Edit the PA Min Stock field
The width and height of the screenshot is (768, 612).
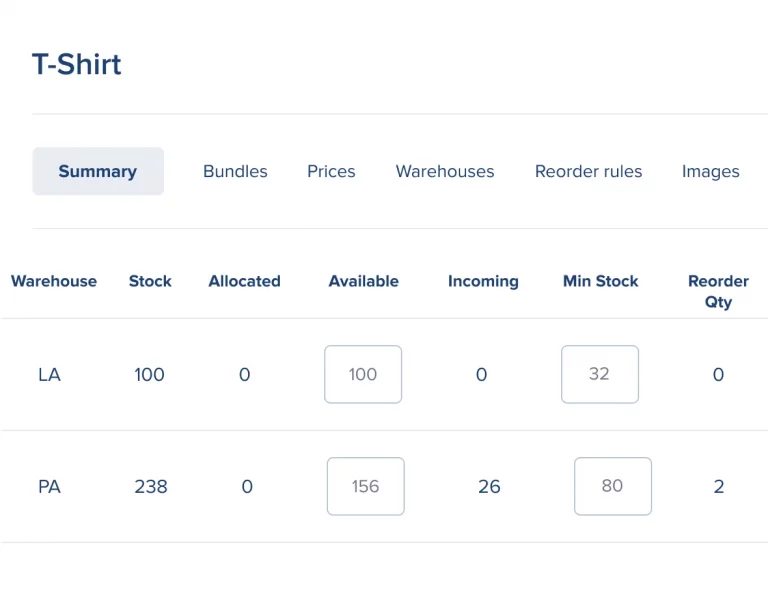tap(612, 486)
